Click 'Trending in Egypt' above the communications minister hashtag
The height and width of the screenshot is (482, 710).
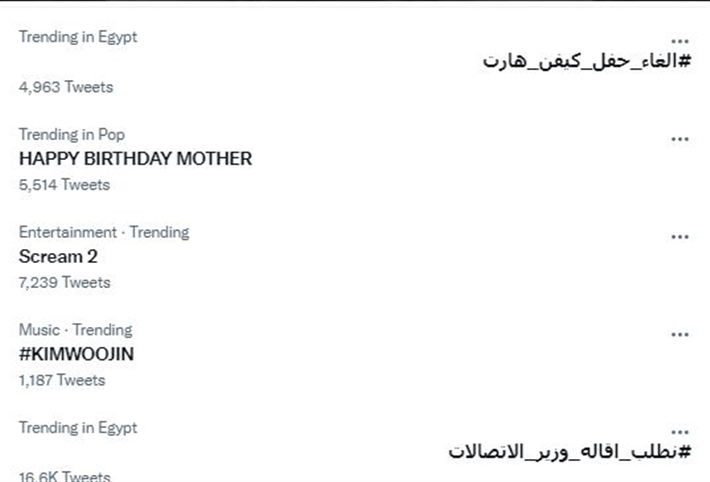(x=78, y=427)
